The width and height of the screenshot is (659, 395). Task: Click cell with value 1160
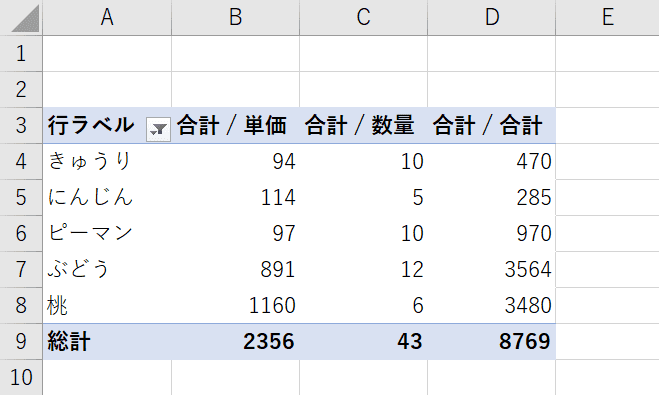(235, 305)
